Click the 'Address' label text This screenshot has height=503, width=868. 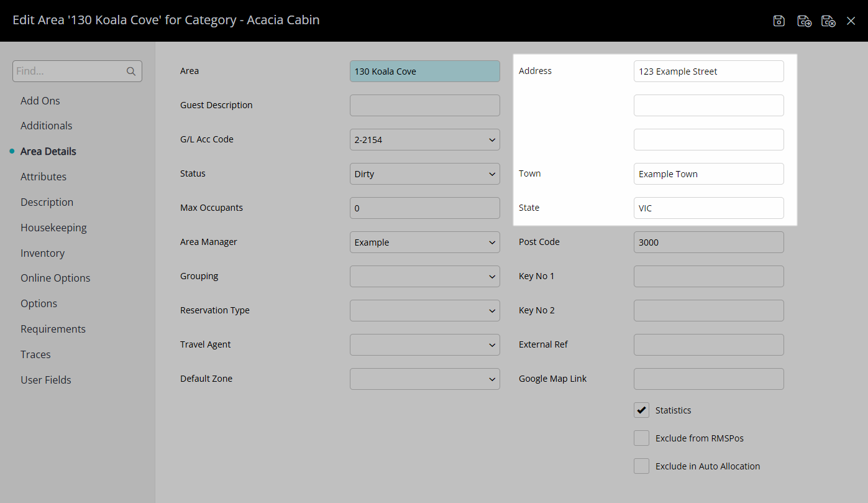click(535, 71)
